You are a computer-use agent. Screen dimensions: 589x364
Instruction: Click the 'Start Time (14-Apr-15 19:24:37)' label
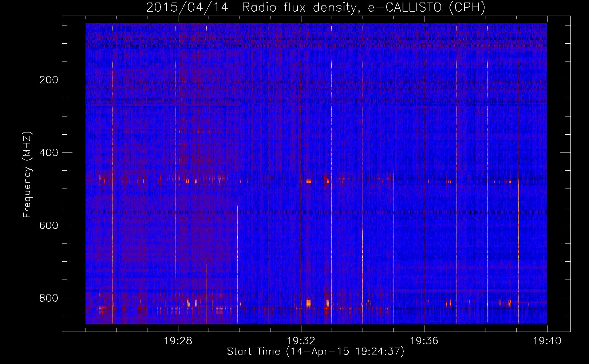[316, 352]
